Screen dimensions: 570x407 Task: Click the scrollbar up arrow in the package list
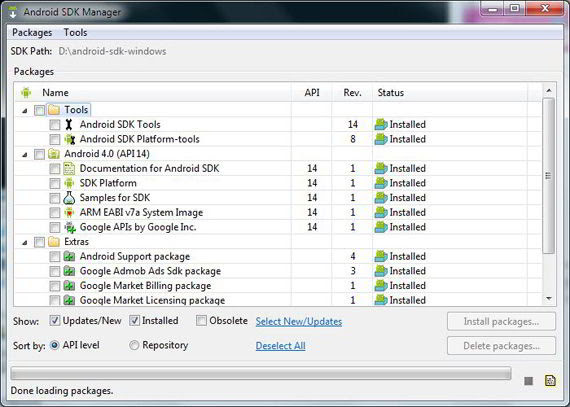pos(549,90)
